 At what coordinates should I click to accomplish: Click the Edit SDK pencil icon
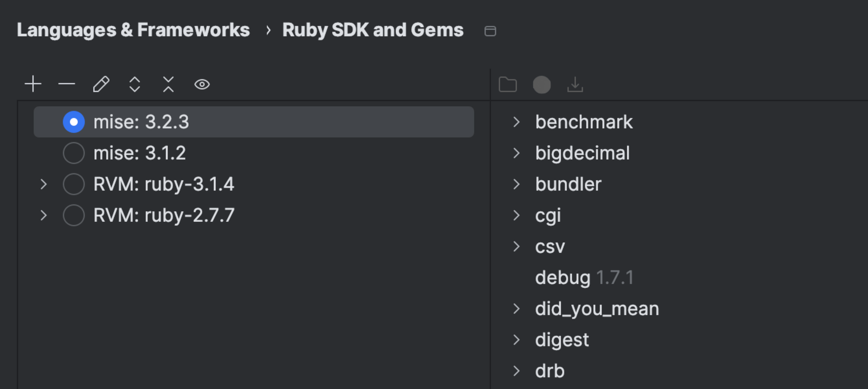click(101, 84)
